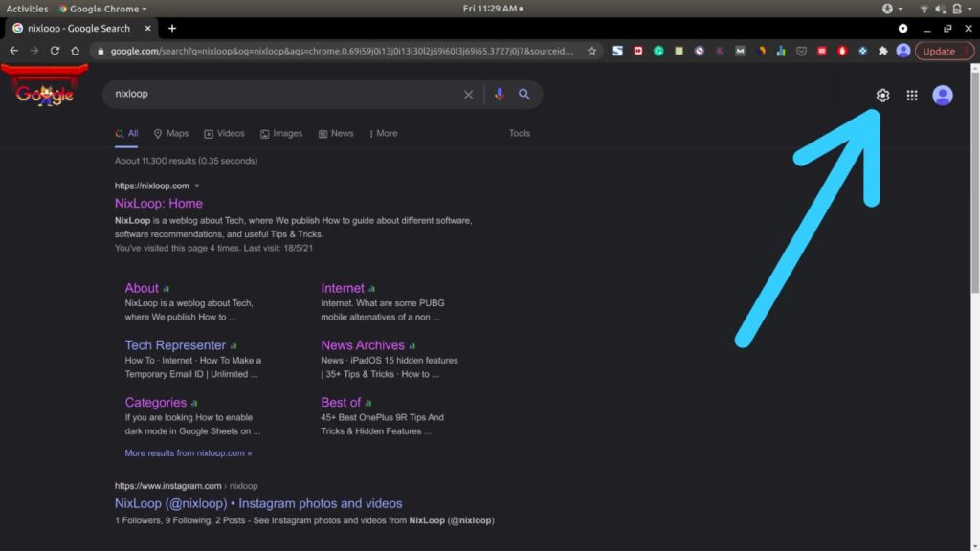Click the Update browser button

[939, 51]
